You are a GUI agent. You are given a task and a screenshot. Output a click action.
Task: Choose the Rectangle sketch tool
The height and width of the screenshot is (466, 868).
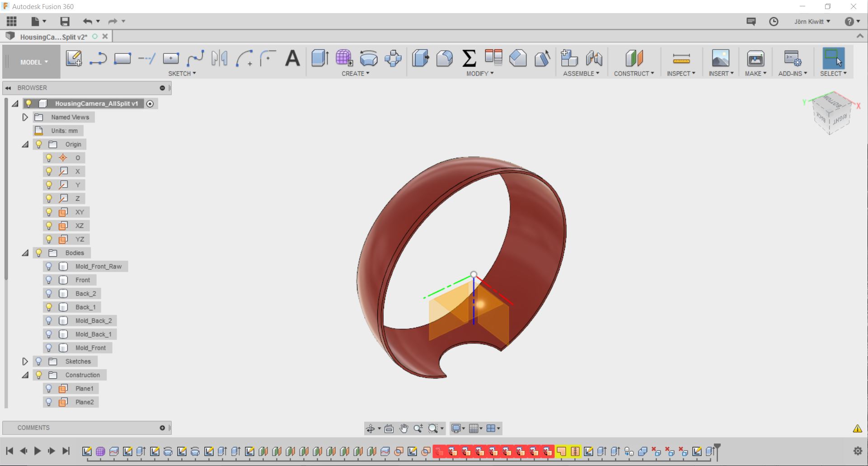tap(122, 58)
